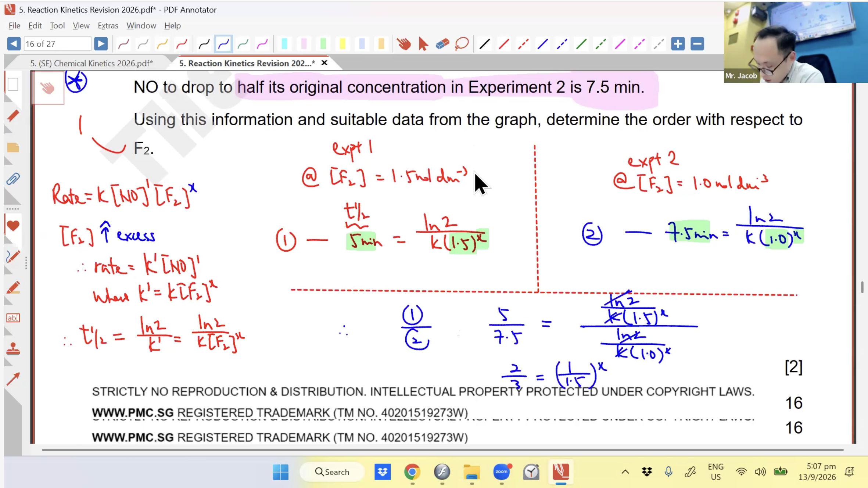Click the taskbar Search box
Image resolution: width=868 pixels, height=488 pixels.
(332, 472)
